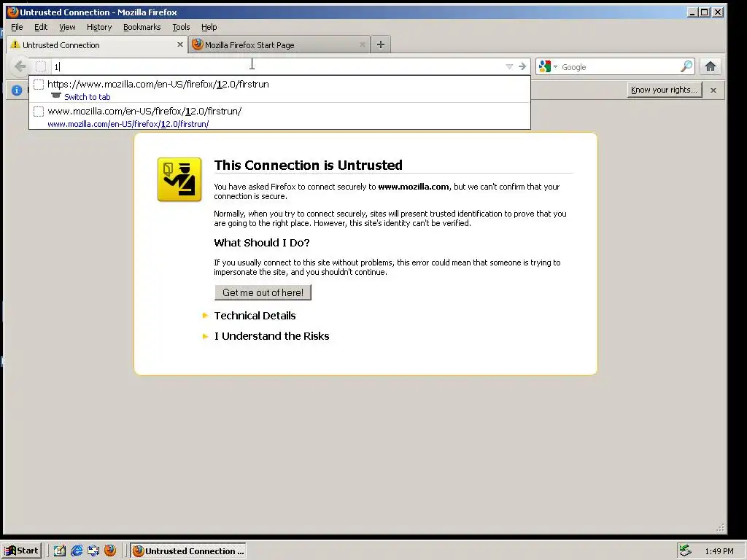Image resolution: width=747 pixels, height=560 pixels.
Task: Launch Internet Explorer from quick launch
Action: (x=77, y=551)
